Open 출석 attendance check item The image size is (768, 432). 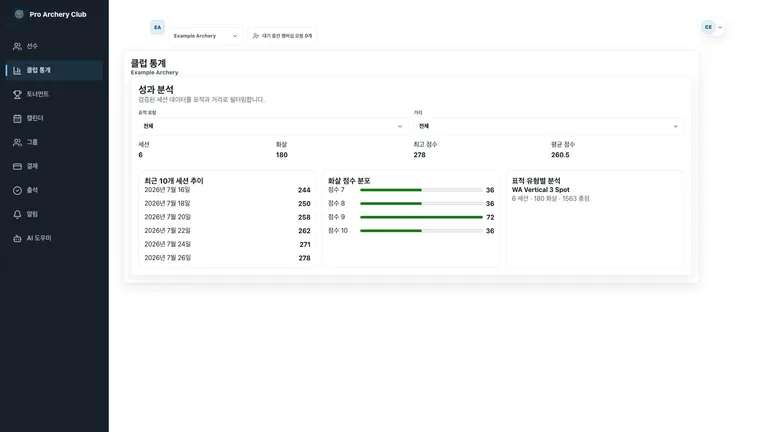coord(54,190)
